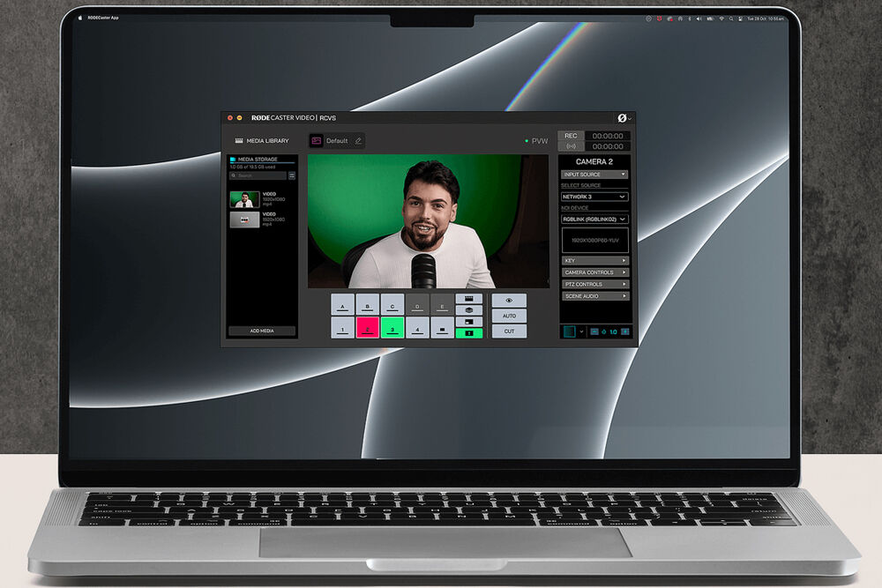Click the list view icon beside Search

tap(292, 175)
